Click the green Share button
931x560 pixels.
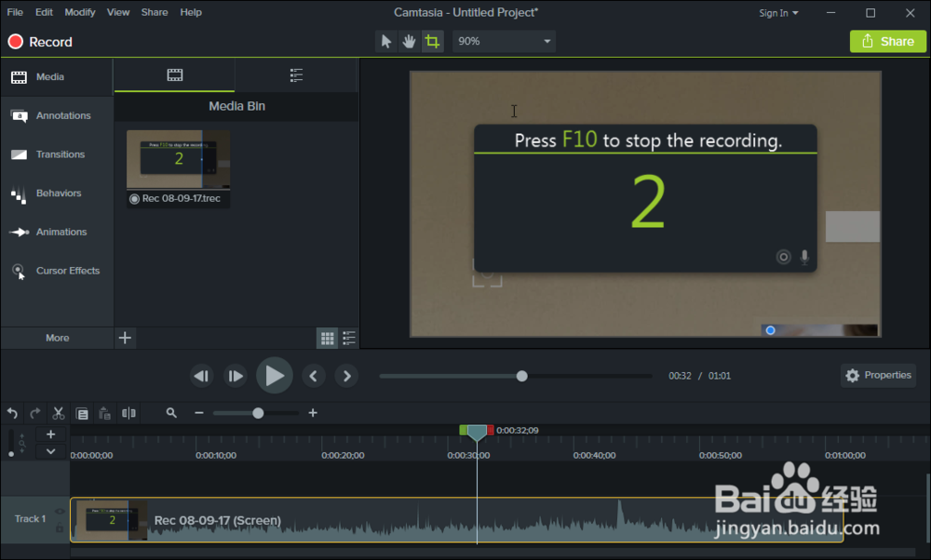[887, 42]
